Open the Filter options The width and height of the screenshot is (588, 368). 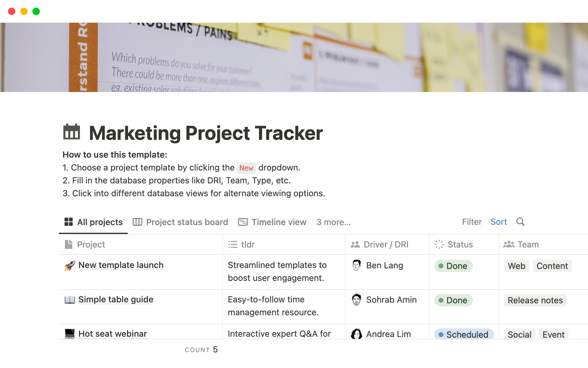(x=472, y=222)
